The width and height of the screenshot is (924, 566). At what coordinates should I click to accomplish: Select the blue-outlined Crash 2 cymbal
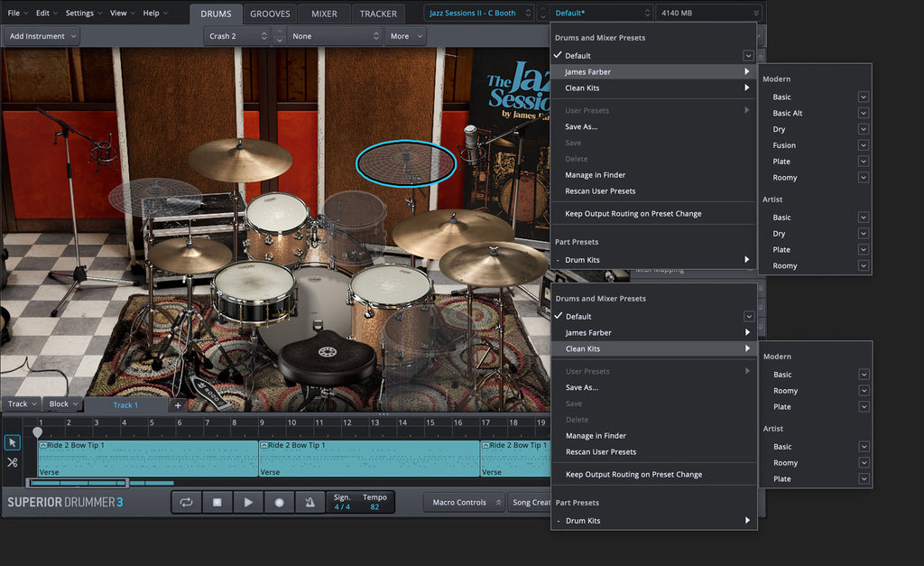406,163
